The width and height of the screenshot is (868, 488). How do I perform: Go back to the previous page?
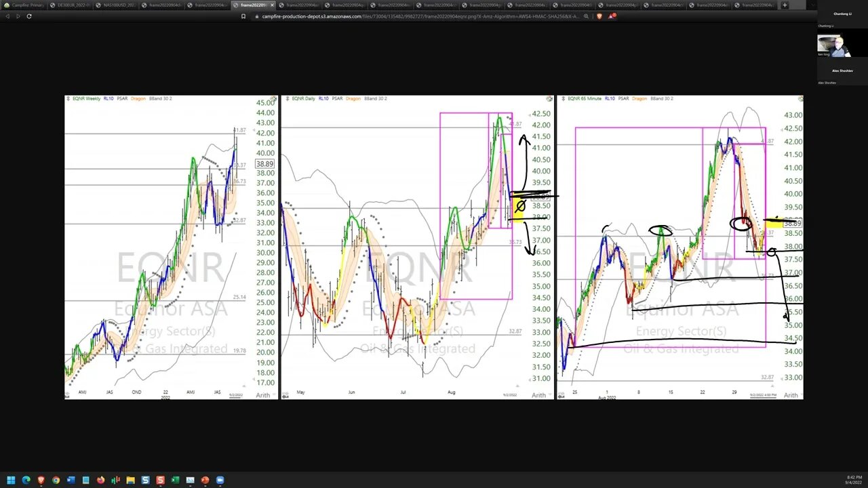tap(7, 16)
